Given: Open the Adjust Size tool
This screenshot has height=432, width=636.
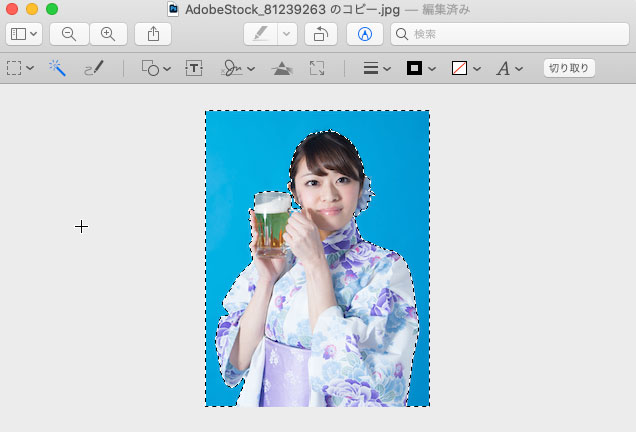Looking at the screenshot, I should pyautogui.click(x=317, y=68).
